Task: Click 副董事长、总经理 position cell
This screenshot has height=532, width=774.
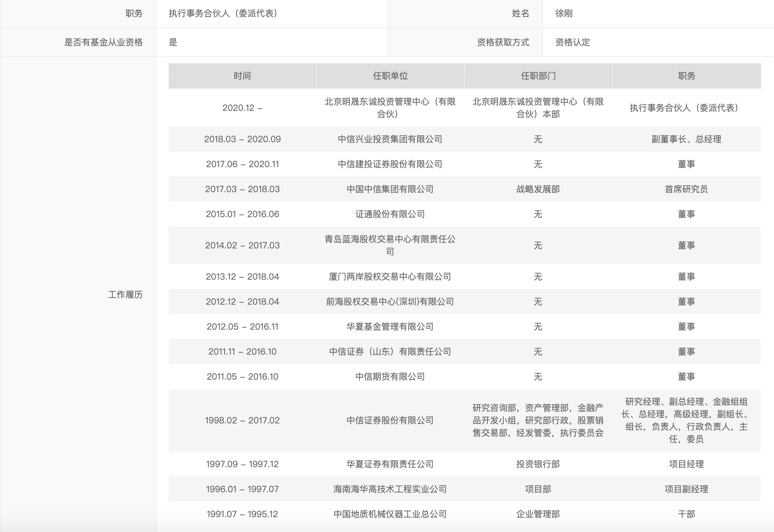Action: [686, 139]
